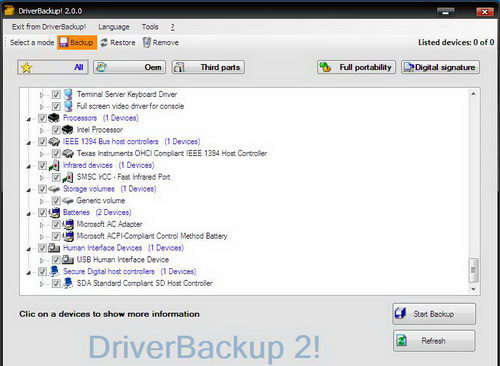Viewport: 500px width, 366px height.
Task: Filter by Oem drivers
Action: (129, 67)
